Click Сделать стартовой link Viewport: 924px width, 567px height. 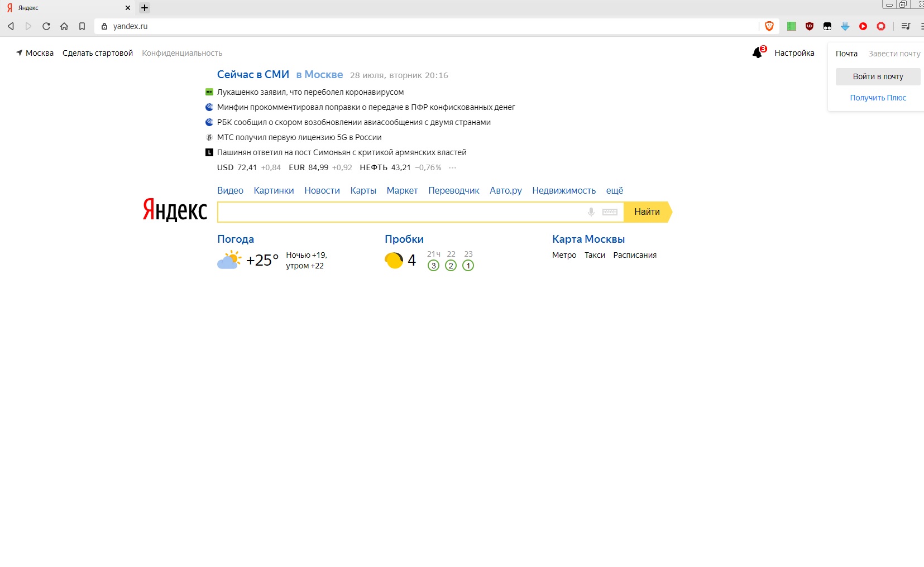click(98, 53)
